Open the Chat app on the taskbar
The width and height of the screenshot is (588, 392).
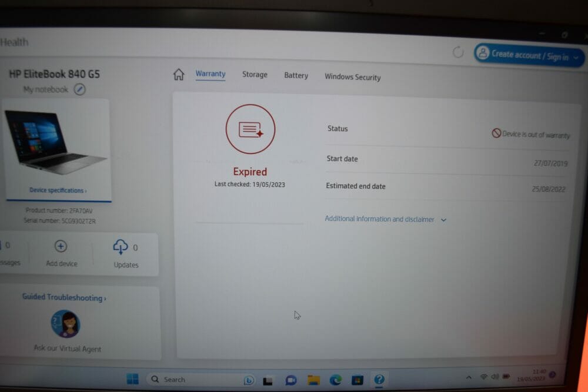tap(291, 380)
